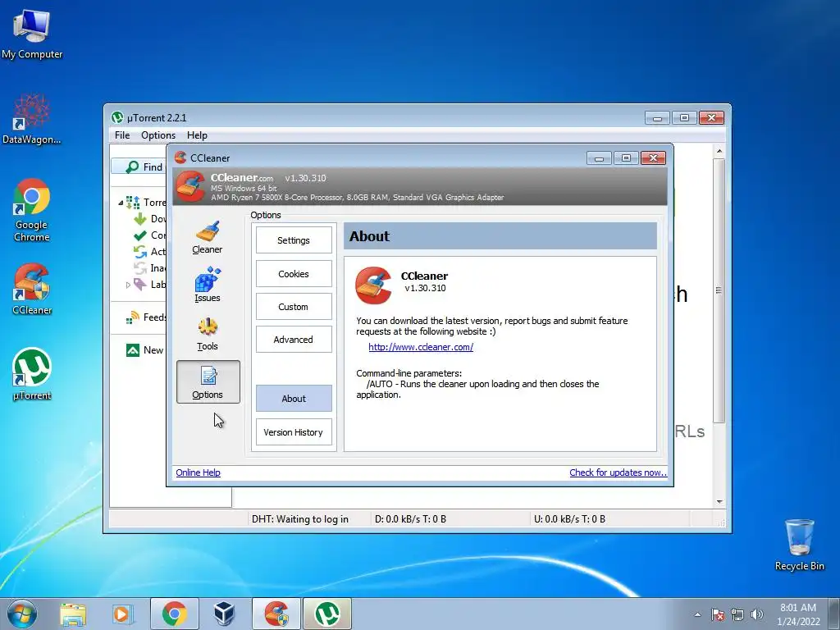The image size is (840, 630).
Task: Switch to CCleaner via taskbar button
Action: point(276,614)
